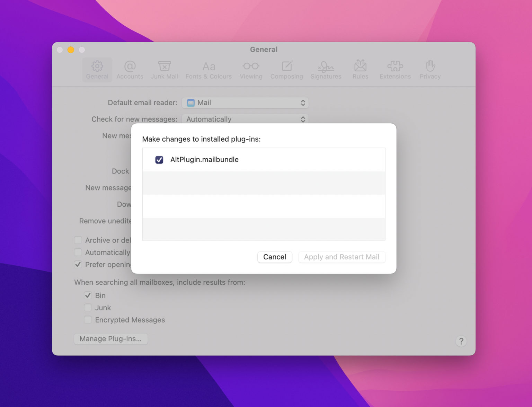Select the Signatures icon
The height and width of the screenshot is (407, 532).
[326, 69]
